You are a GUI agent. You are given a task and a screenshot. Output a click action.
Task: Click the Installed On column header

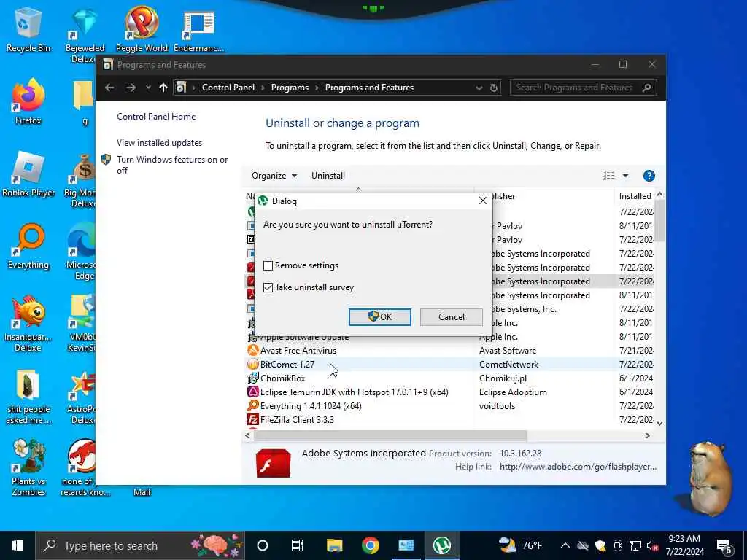click(635, 195)
